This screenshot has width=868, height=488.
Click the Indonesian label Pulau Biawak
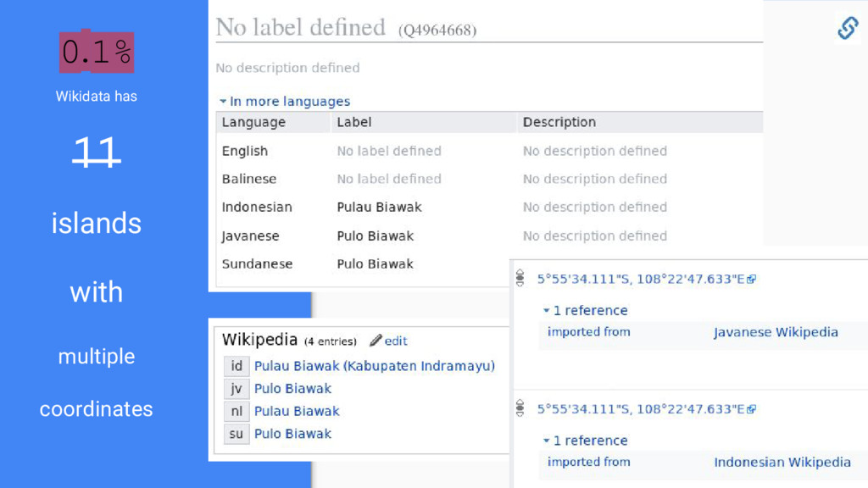click(379, 207)
